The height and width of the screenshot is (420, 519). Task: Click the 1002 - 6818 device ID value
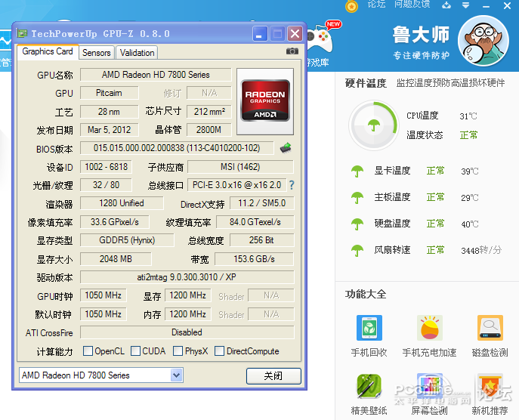point(106,166)
